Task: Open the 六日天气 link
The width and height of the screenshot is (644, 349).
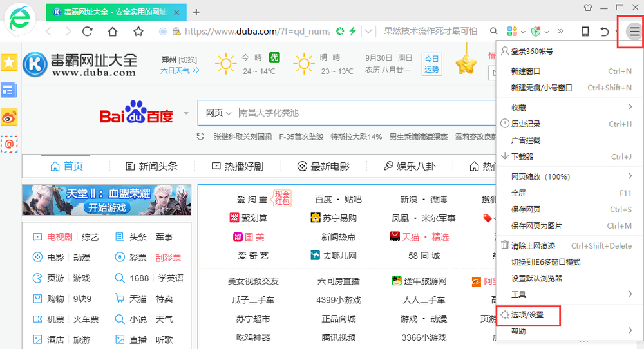Action: [180, 71]
